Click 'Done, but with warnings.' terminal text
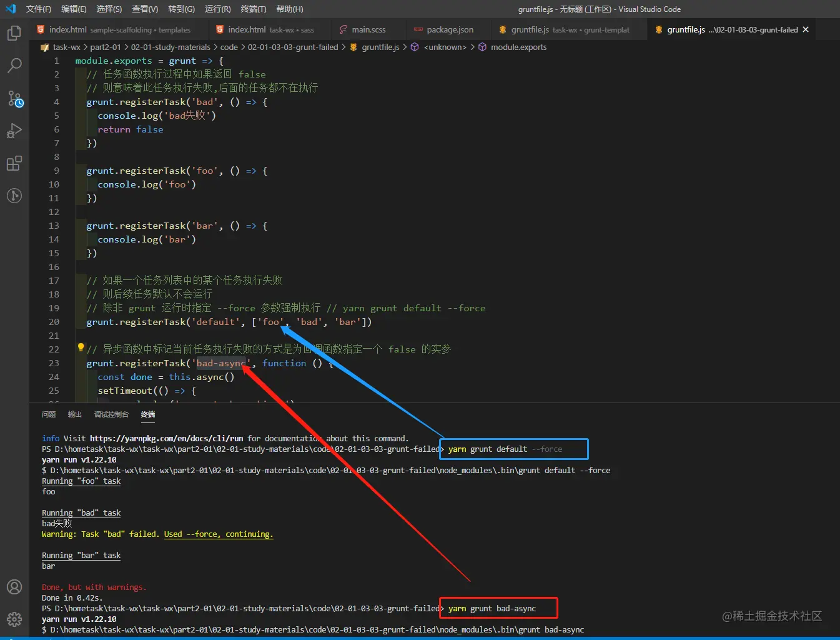Screen dimensions: 840x640 94,587
